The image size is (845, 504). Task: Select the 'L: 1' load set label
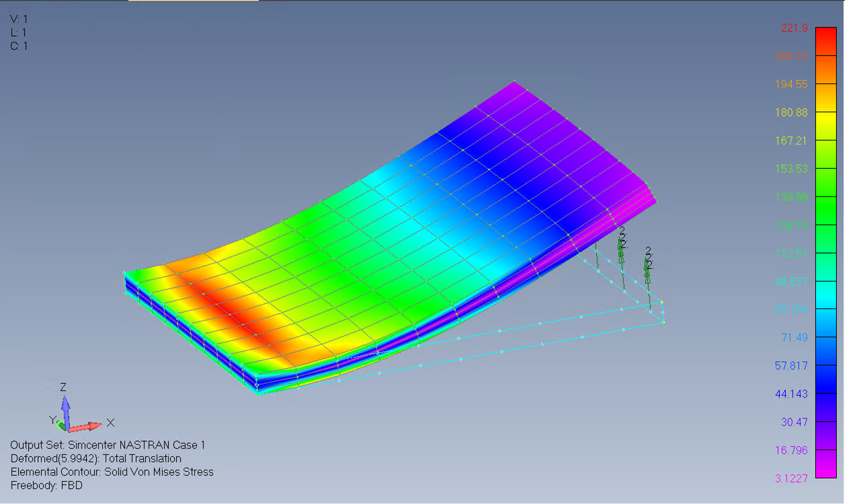click(x=18, y=33)
